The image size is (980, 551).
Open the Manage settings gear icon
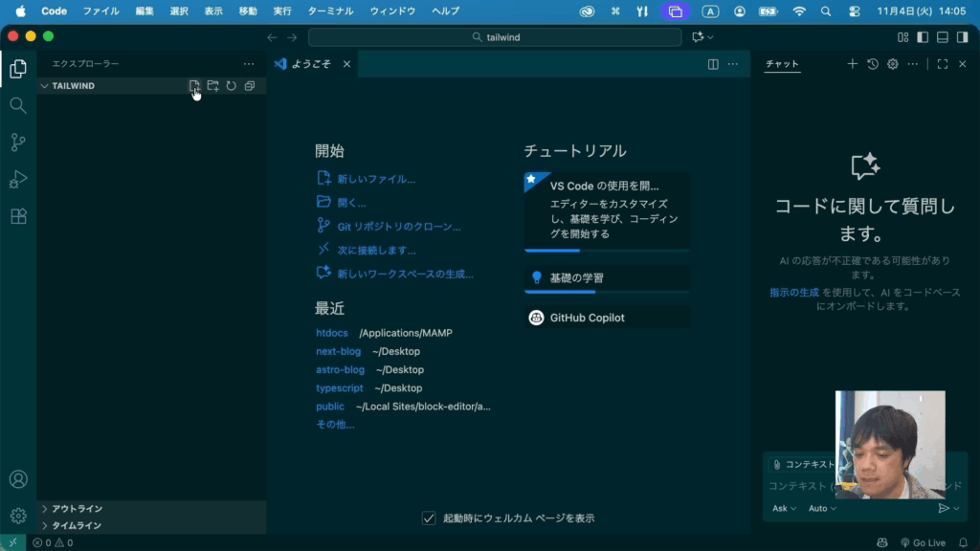[18, 516]
